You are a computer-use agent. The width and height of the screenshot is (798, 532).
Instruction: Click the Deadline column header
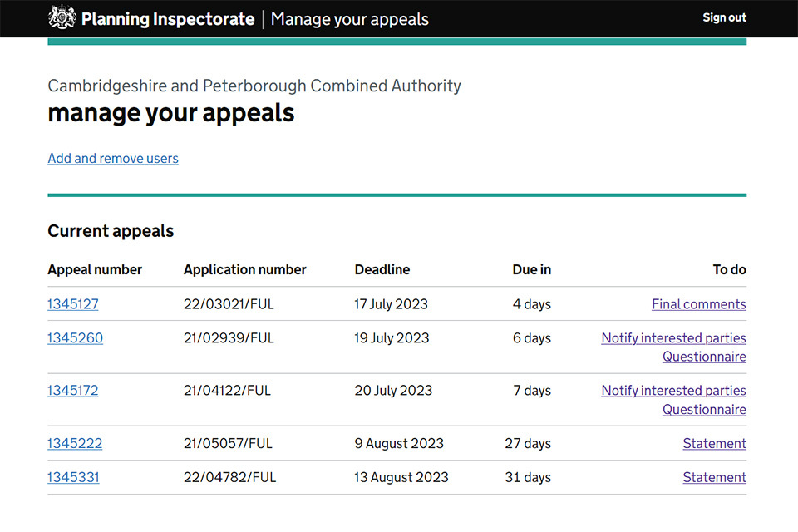click(382, 269)
